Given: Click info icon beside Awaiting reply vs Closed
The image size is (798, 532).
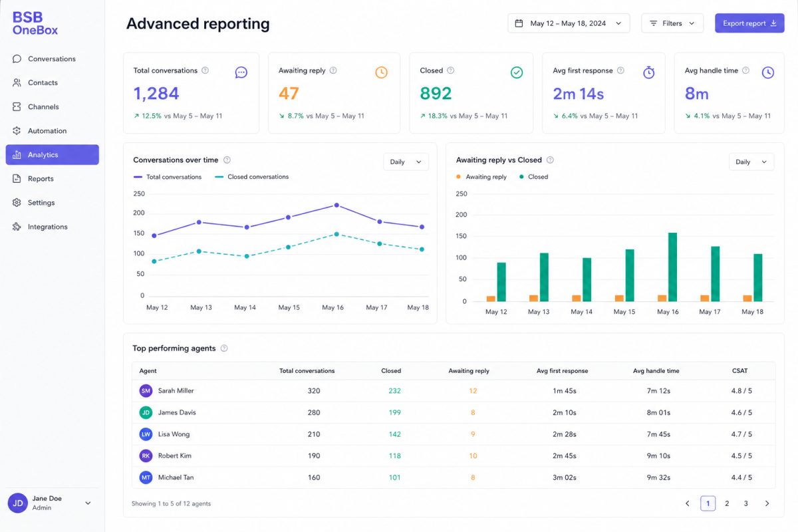Looking at the screenshot, I should (x=550, y=160).
